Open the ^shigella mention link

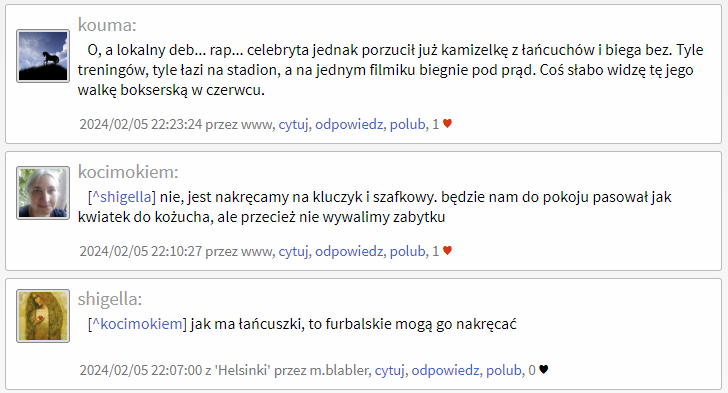coord(122,196)
